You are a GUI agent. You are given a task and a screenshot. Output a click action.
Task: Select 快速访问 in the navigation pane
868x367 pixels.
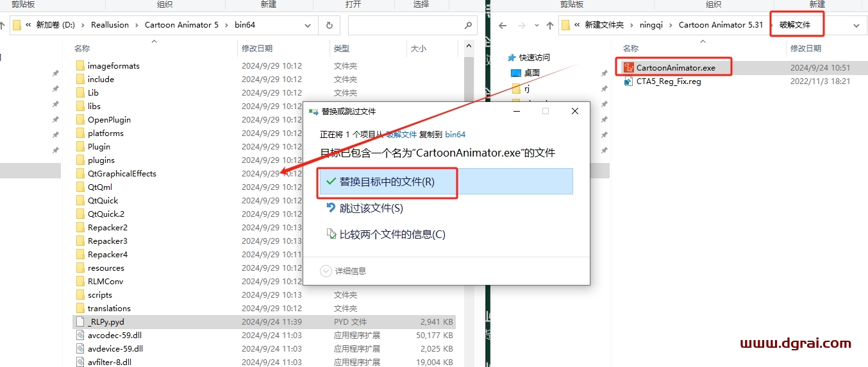point(534,58)
